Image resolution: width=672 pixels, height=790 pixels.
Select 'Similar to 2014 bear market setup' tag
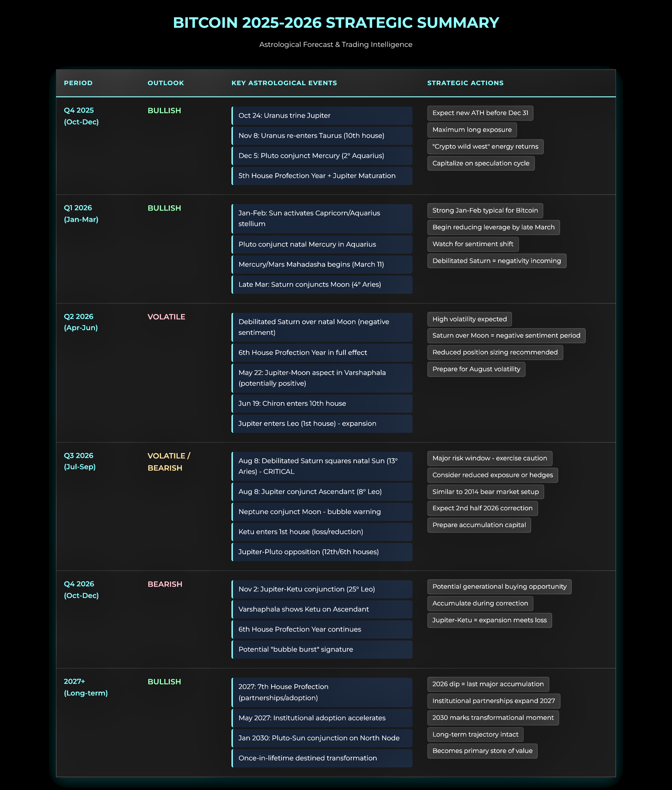(x=485, y=492)
